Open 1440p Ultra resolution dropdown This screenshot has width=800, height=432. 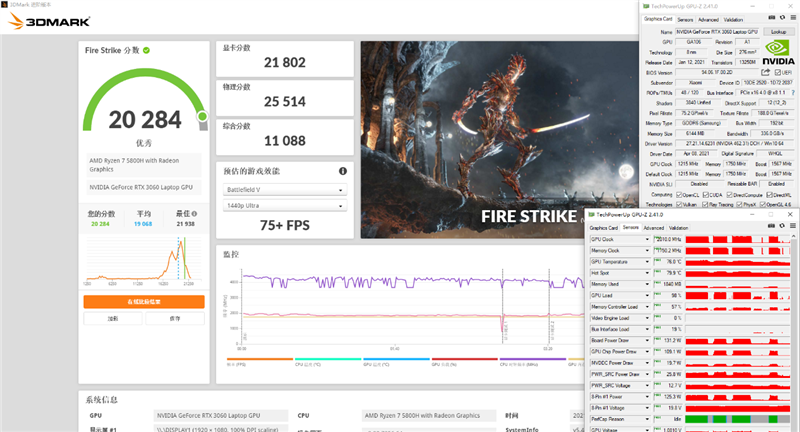(x=285, y=206)
